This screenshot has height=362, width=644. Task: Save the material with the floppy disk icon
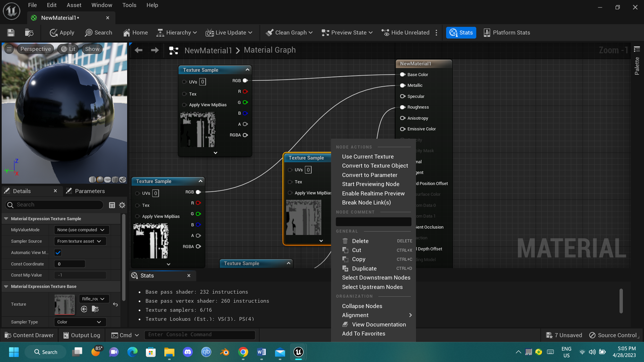tap(11, 33)
